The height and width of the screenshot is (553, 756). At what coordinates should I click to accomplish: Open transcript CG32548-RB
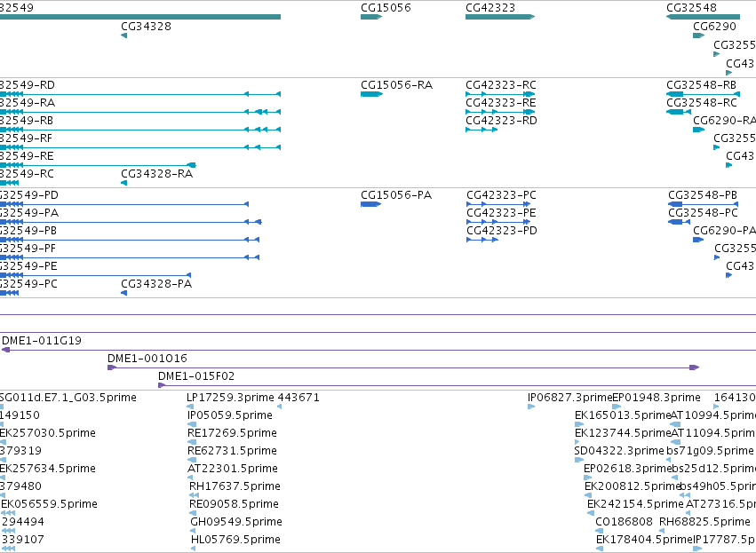point(702,85)
